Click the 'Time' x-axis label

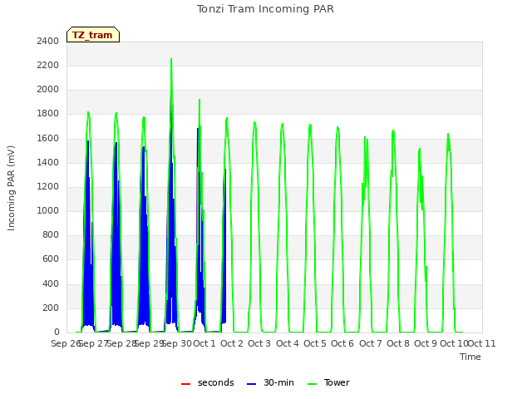coord(470,357)
